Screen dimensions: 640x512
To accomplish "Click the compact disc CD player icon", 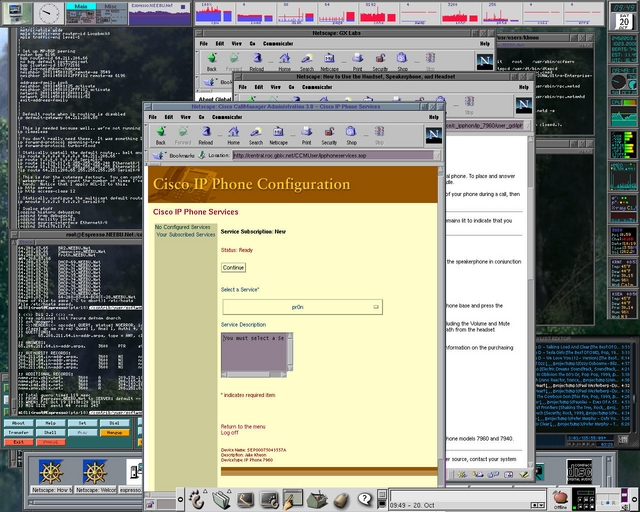I will tap(579, 471).
